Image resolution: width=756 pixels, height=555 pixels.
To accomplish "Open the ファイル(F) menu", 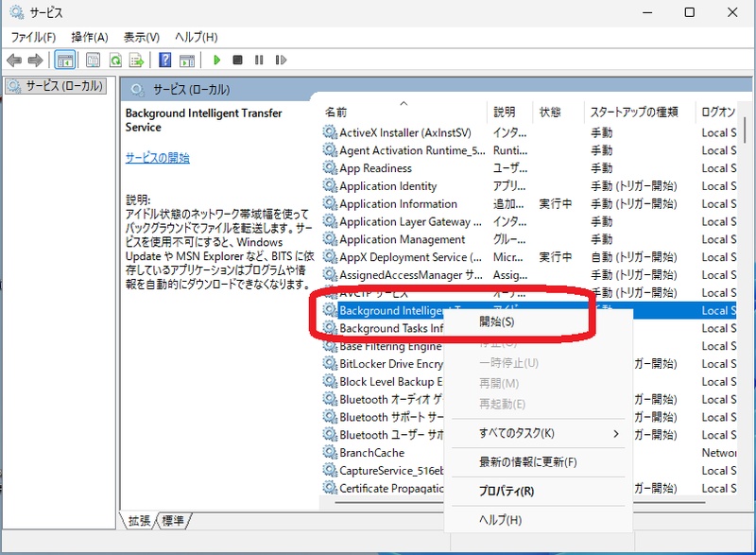I will tap(33, 37).
